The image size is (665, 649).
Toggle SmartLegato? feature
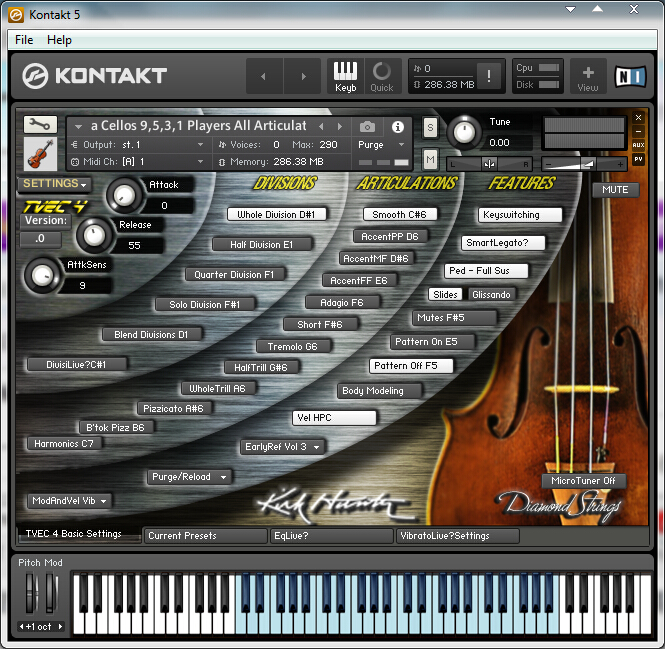click(503, 243)
